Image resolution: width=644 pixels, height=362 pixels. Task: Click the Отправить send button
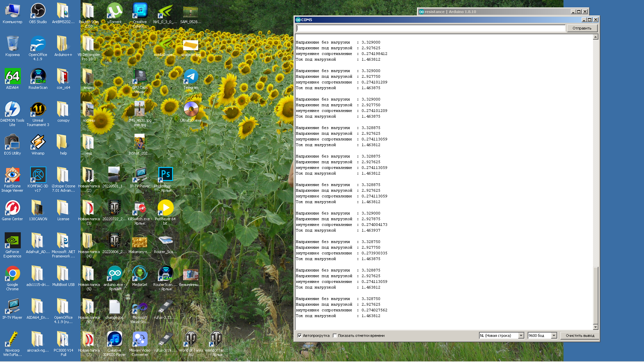point(582,28)
